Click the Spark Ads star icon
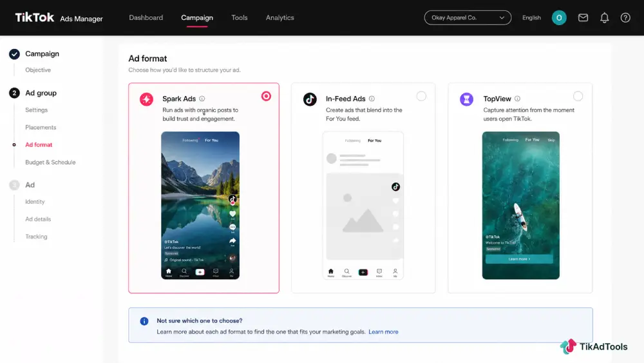The height and width of the screenshot is (363, 644). click(146, 99)
